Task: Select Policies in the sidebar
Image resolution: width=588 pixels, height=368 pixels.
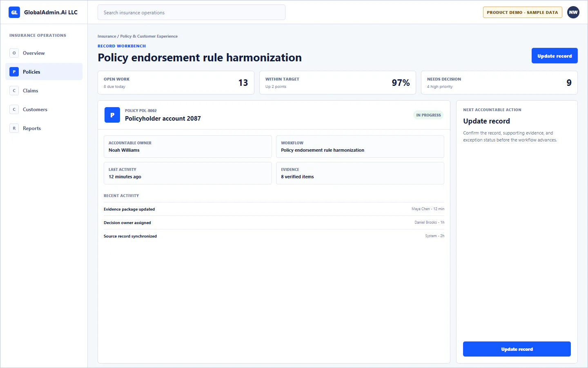Action: tap(44, 72)
